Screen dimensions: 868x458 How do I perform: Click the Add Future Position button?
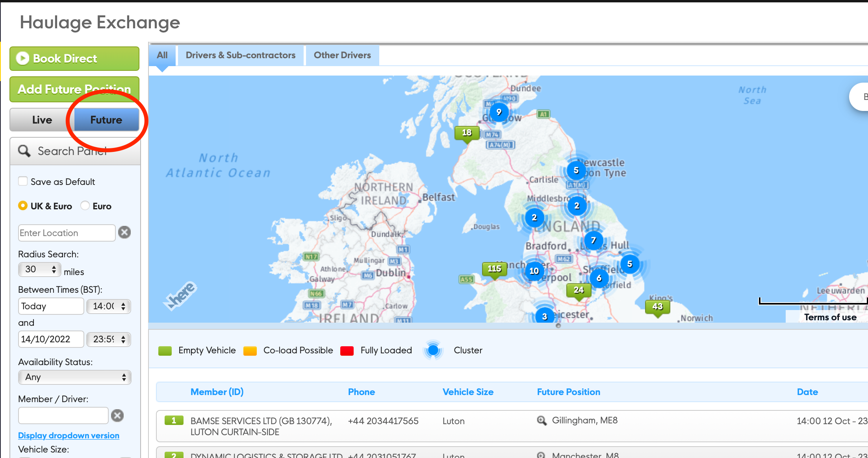74,89
